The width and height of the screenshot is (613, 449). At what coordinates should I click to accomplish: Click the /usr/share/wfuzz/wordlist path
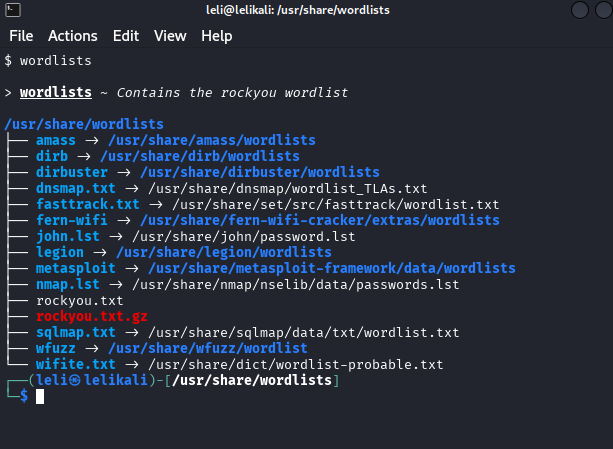click(208, 349)
